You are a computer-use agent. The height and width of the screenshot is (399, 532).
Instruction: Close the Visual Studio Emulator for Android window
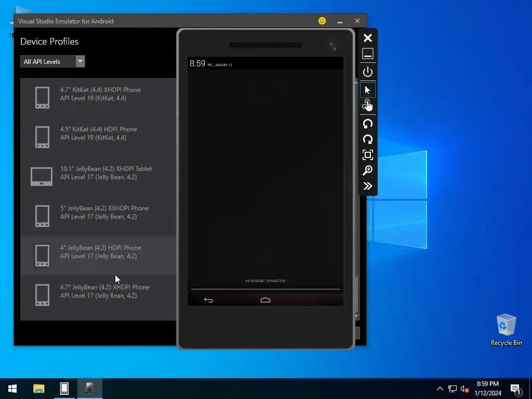[x=357, y=21]
